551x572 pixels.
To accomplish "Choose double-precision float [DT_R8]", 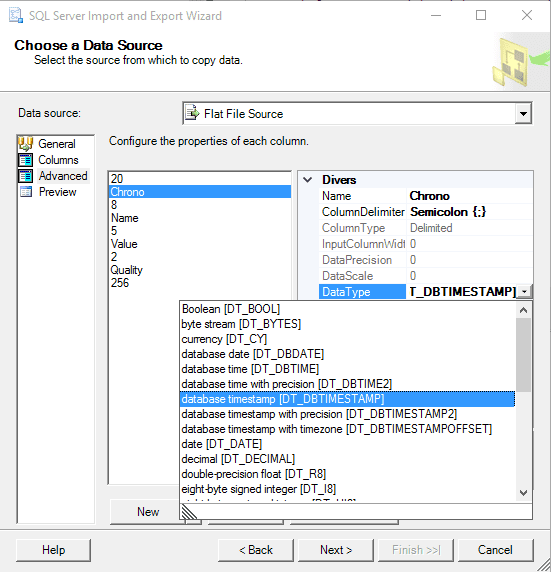I will (x=347, y=474).
